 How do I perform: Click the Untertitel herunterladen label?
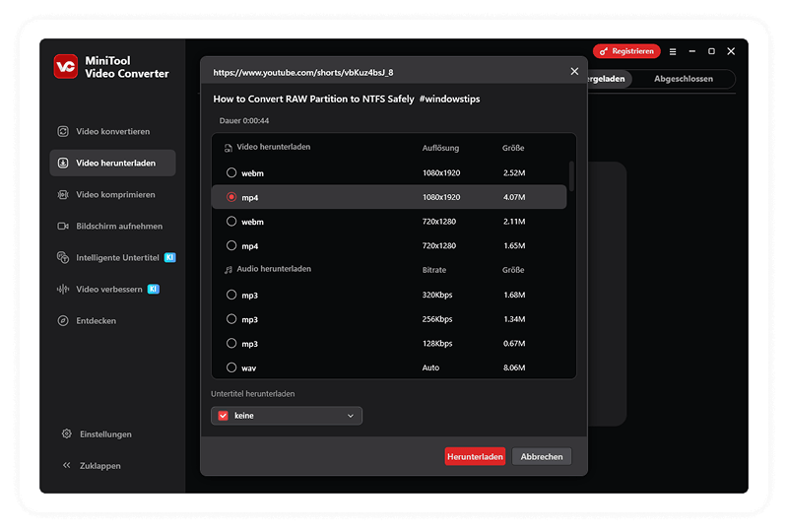[253, 394]
